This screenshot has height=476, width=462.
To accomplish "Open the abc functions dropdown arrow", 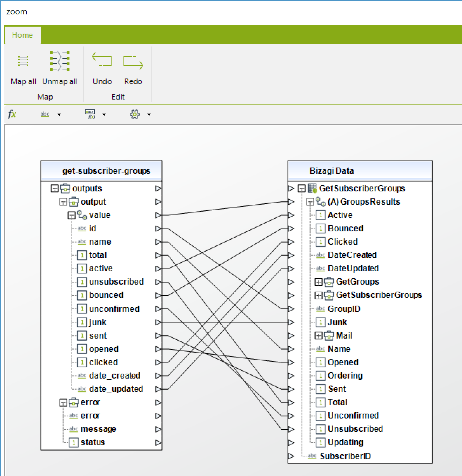I will pyautogui.click(x=59, y=115).
